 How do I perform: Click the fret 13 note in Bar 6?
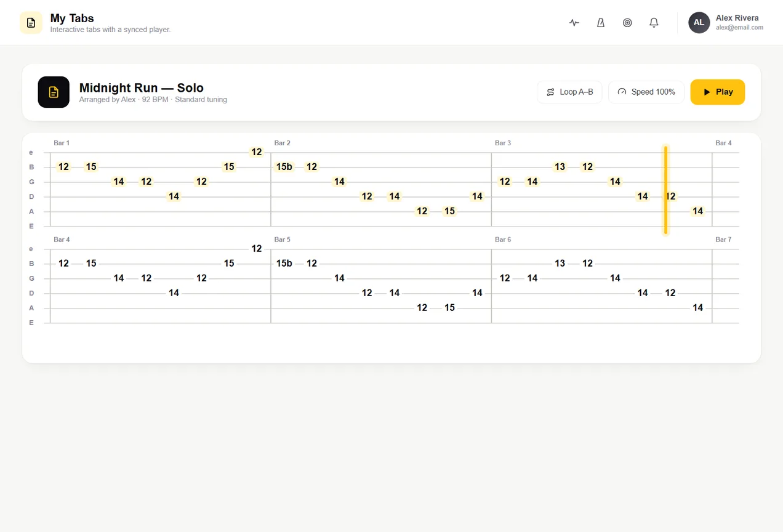(x=560, y=264)
